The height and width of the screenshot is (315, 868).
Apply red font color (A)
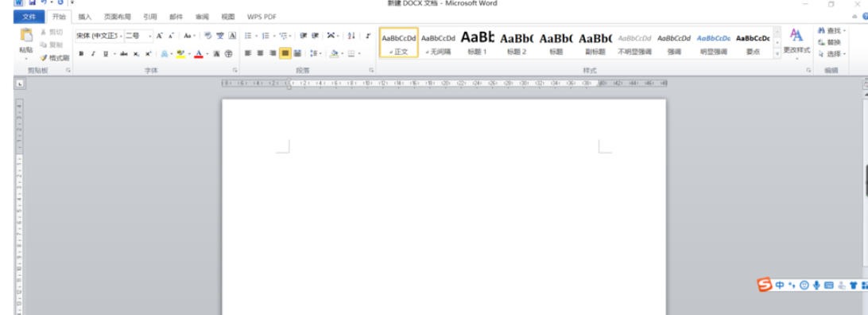[199, 54]
